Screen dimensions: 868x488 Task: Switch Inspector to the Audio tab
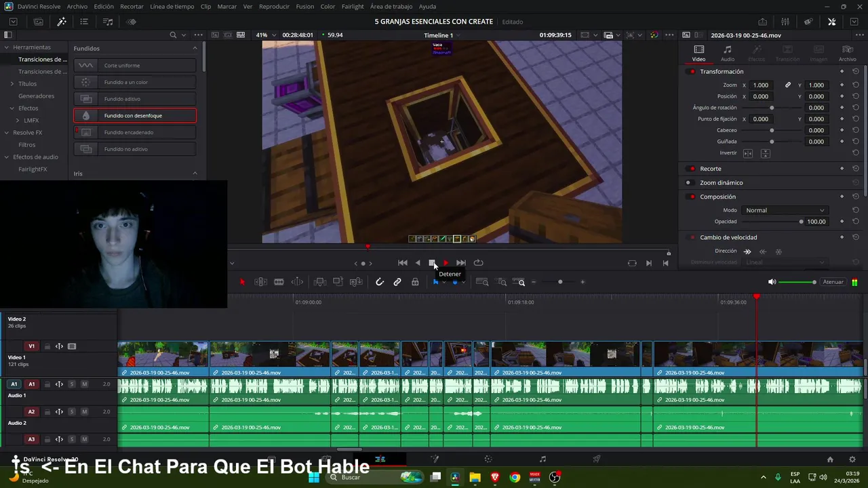pos(728,53)
